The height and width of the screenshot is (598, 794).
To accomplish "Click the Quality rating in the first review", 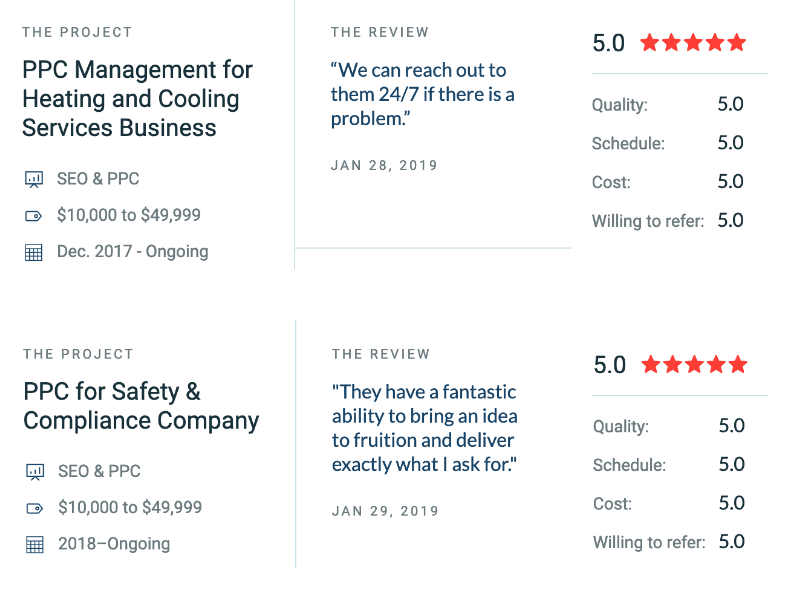I will [731, 104].
